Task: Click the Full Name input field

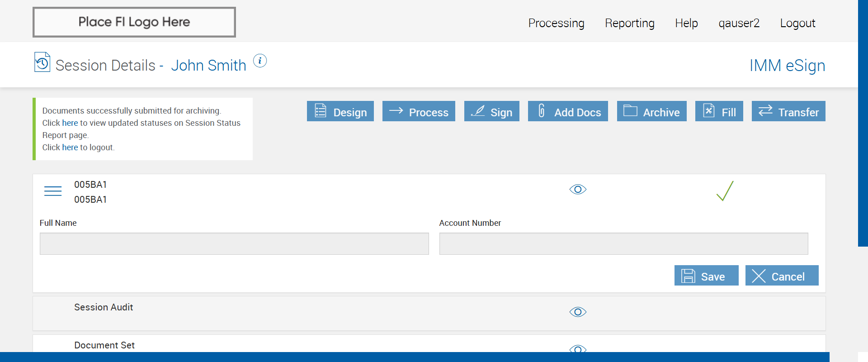Action: point(234,243)
